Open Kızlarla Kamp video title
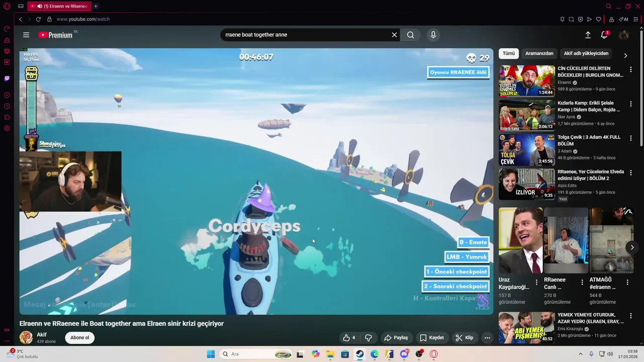Viewport: 644px width, 362px height. pos(589,106)
